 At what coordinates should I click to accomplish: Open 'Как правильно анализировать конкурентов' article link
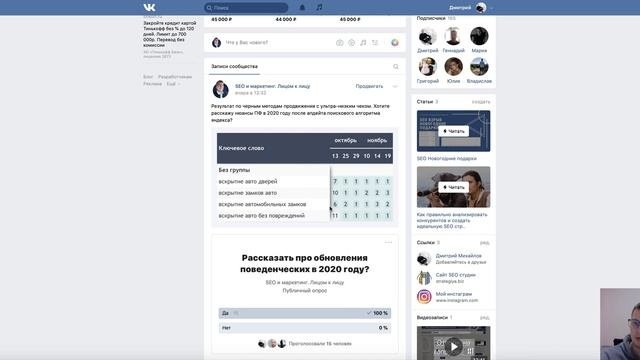452,220
